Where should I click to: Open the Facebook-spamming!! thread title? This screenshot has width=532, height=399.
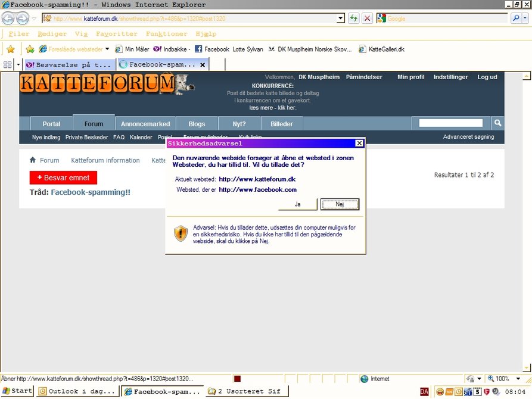tap(91, 192)
